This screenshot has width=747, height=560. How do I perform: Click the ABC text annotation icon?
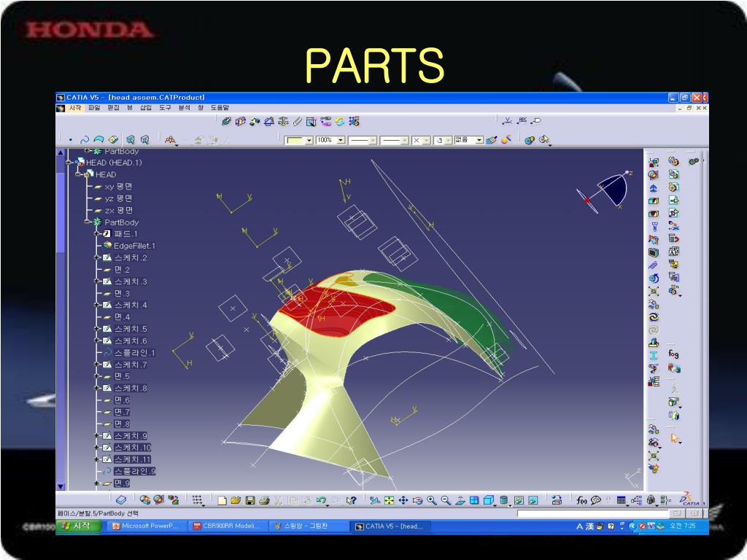522,121
